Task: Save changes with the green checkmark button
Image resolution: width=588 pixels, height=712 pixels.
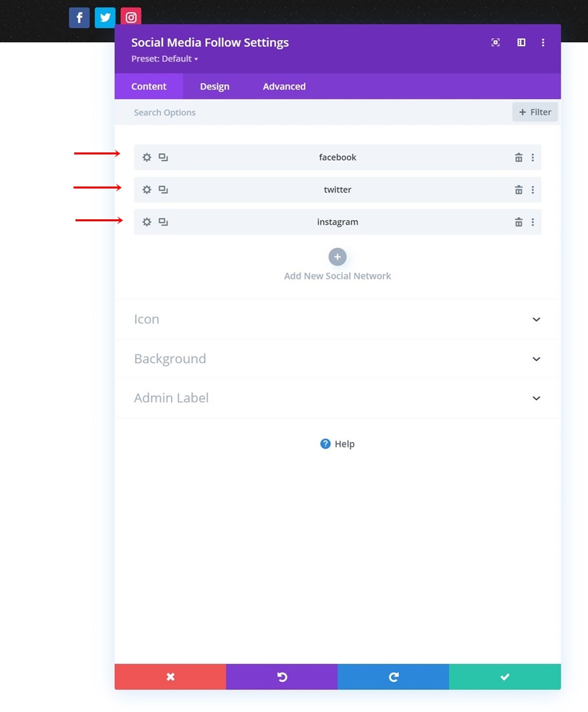Action: 505,677
